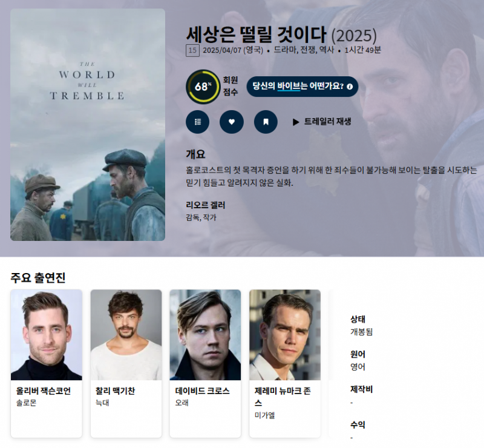This screenshot has width=484, height=448.
Task: Click the '당신의 바이브는 어떤가요?' button
Action: (x=302, y=87)
